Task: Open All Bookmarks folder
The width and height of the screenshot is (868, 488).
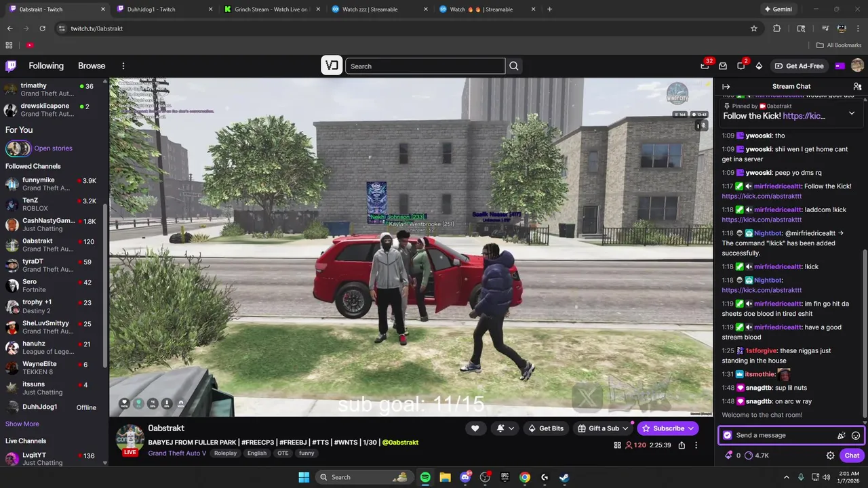Action: coord(839,45)
